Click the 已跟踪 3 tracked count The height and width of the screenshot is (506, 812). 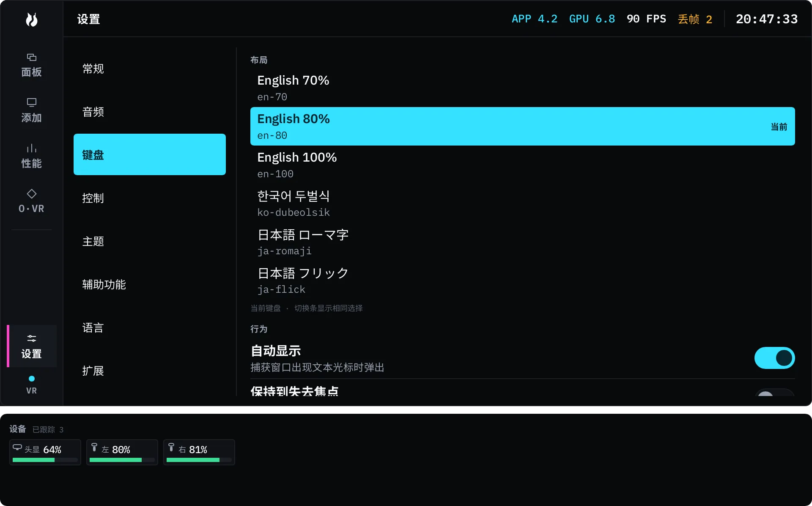pos(48,429)
